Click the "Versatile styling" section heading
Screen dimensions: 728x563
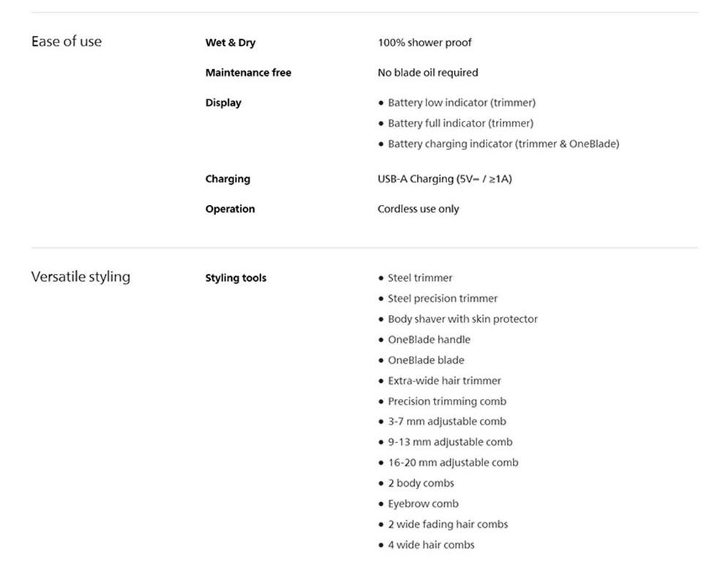tap(80, 277)
